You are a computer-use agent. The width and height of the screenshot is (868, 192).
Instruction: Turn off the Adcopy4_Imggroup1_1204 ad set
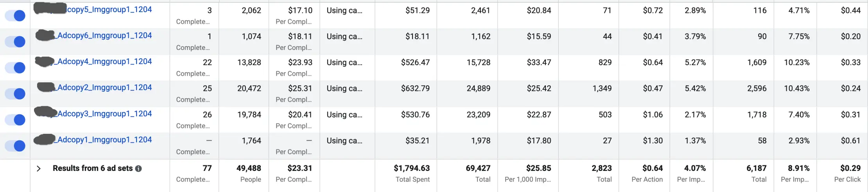click(x=15, y=68)
